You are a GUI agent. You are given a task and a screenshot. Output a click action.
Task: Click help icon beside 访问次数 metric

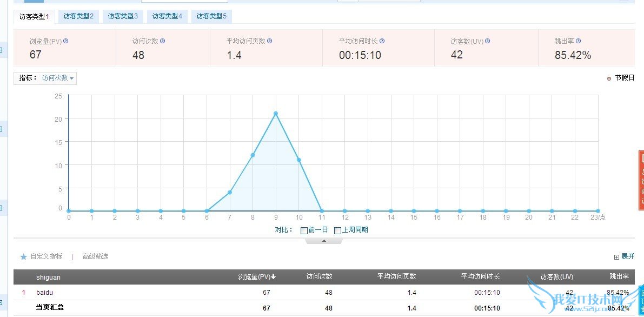click(163, 41)
